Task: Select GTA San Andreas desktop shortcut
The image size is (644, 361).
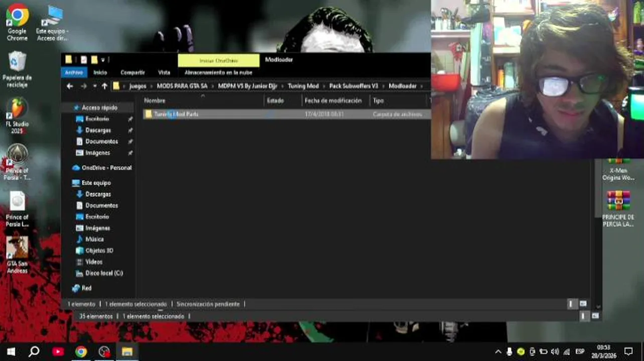Action: pos(17,255)
